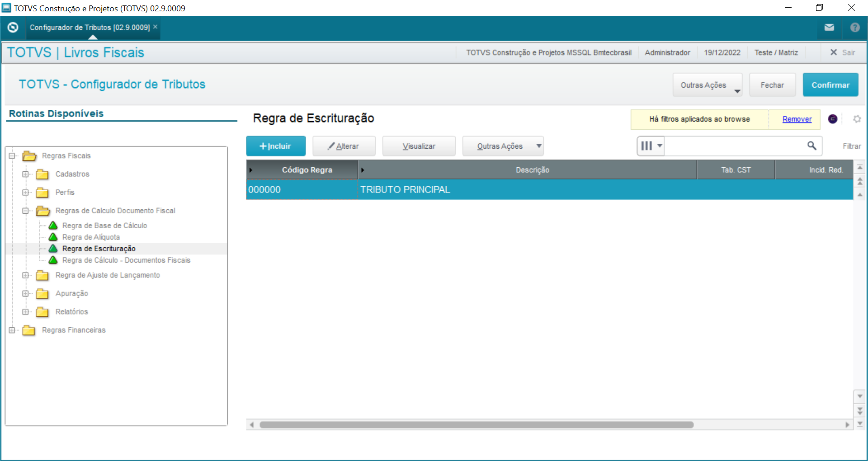Click the grid page-up double arrow
Image resolution: width=868 pixels, height=461 pixels.
(860, 181)
